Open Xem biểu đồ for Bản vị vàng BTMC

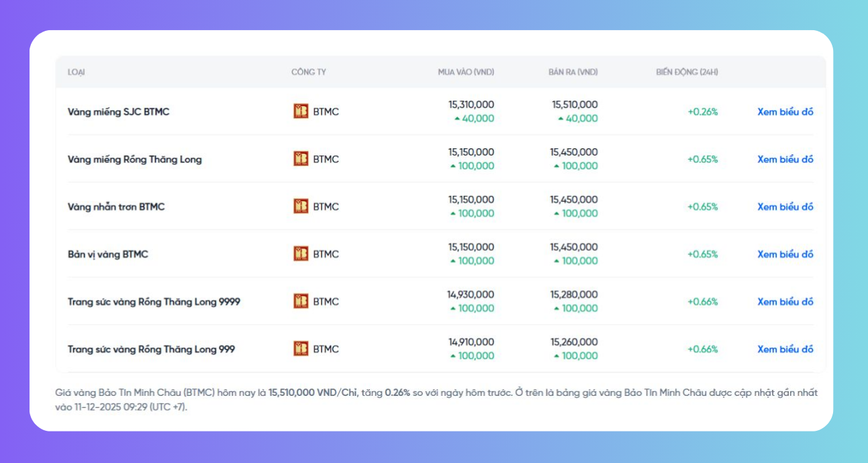(x=785, y=254)
